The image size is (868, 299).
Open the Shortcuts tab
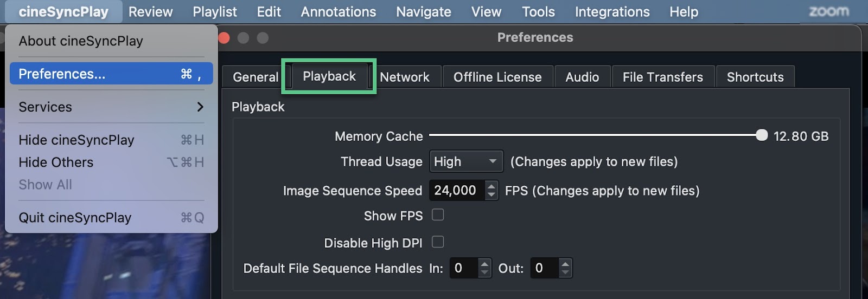[755, 77]
